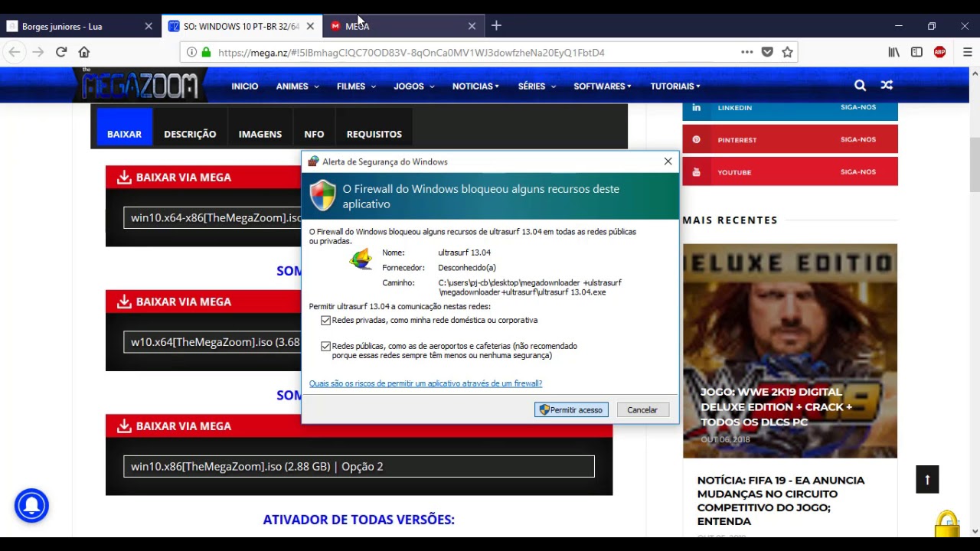Open the Library icon in toolbar
This screenshot has height=551, width=980.
pyautogui.click(x=893, y=52)
